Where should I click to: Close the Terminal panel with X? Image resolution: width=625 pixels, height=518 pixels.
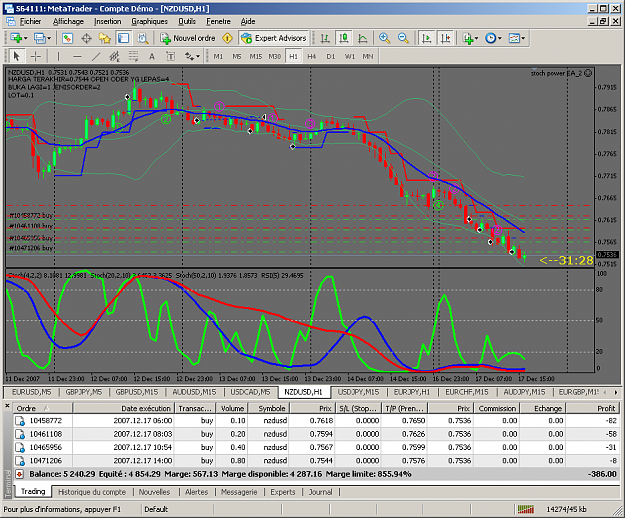(7, 406)
